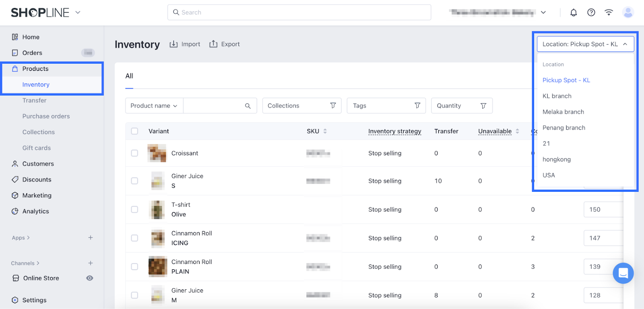Image resolution: width=644 pixels, height=309 pixels.
Task: Edit the quantity field showing 147
Action: [x=603, y=238]
